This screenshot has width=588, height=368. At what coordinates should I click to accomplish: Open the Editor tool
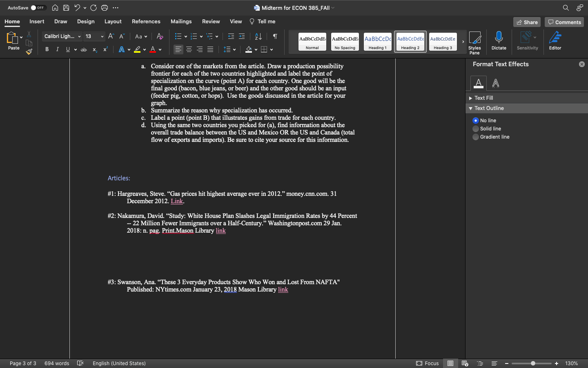point(555,41)
